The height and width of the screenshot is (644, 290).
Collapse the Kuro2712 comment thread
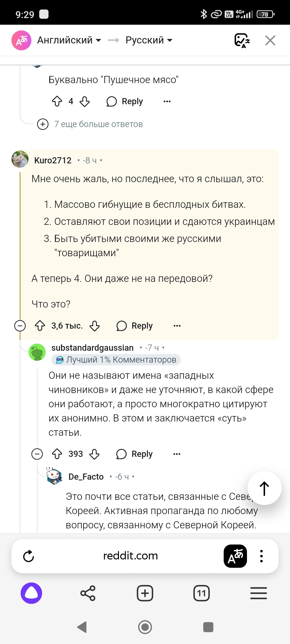pyautogui.click(x=20, y=326)
